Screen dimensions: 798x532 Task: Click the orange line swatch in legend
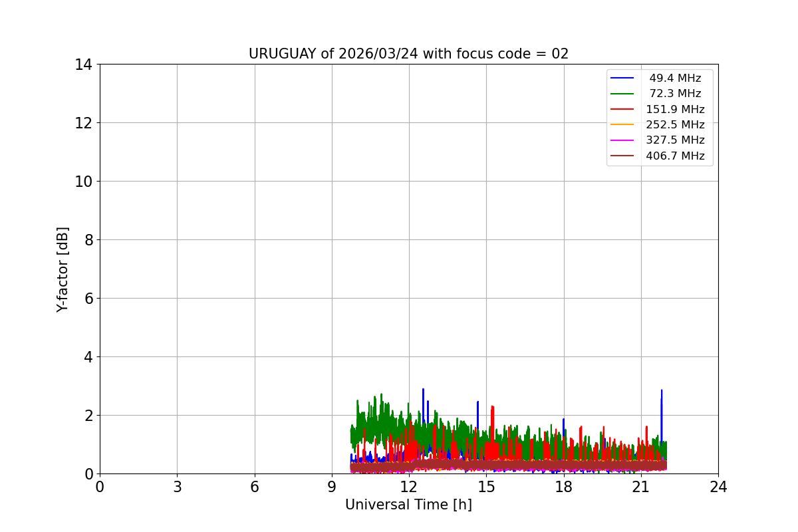pos(622,125)
